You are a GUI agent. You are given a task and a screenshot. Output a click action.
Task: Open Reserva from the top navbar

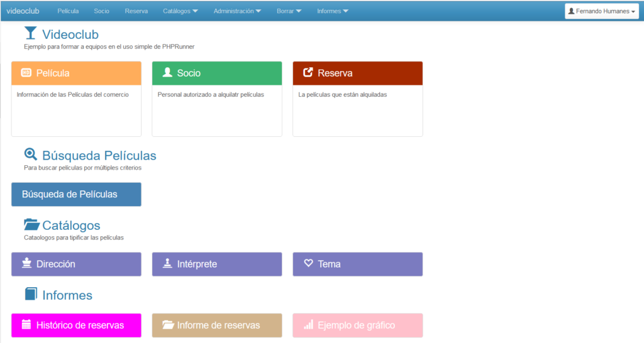(x=136, y=11)
